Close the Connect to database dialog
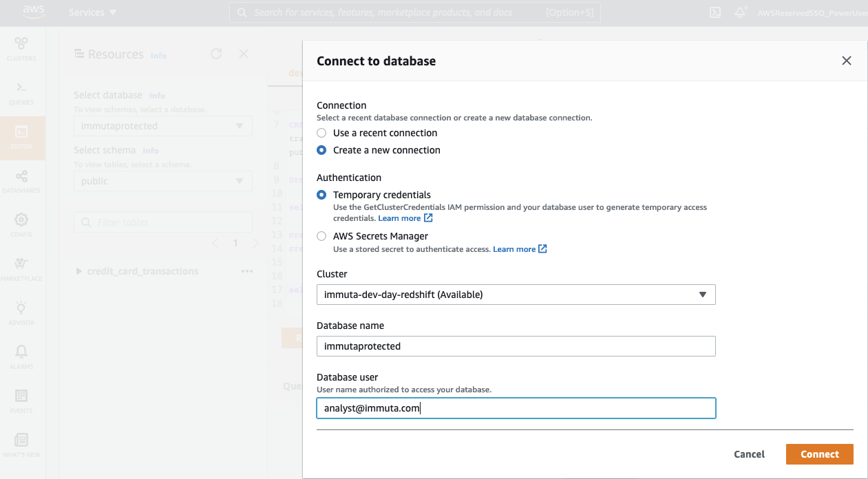This screenshot has width=868, height=479. point(847,61)
